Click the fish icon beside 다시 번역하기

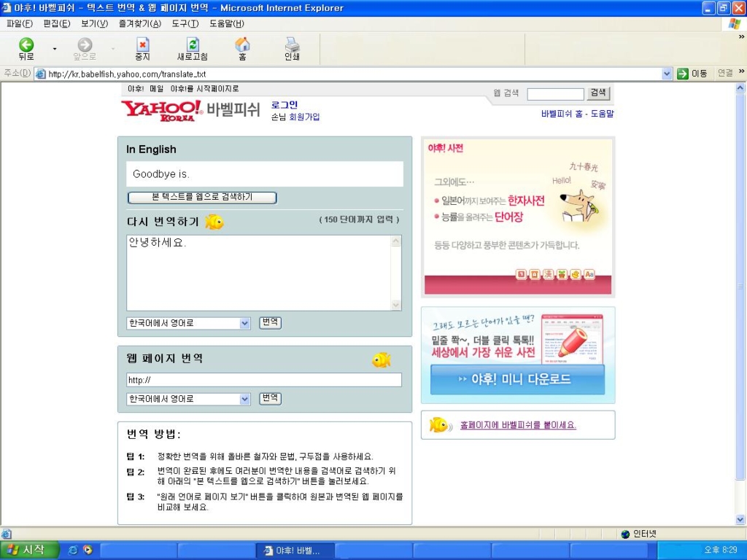[x=214, y=222]
